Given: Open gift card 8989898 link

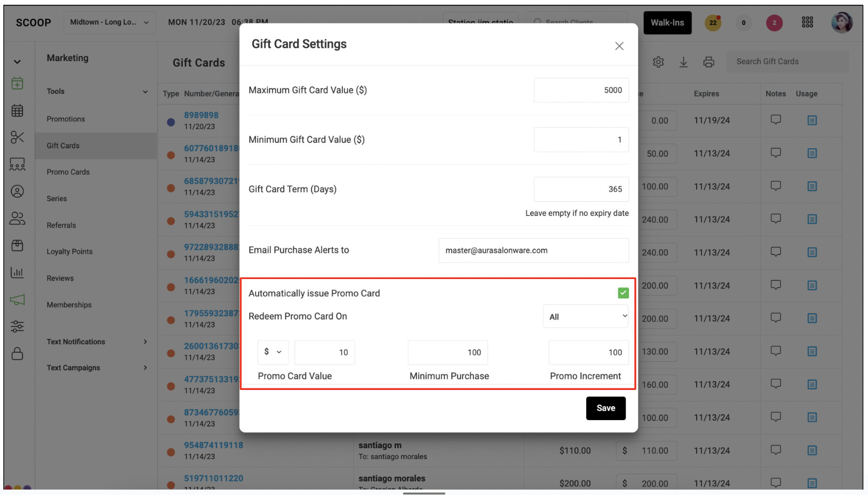Looking at the screenshot, I should point(201,115).
